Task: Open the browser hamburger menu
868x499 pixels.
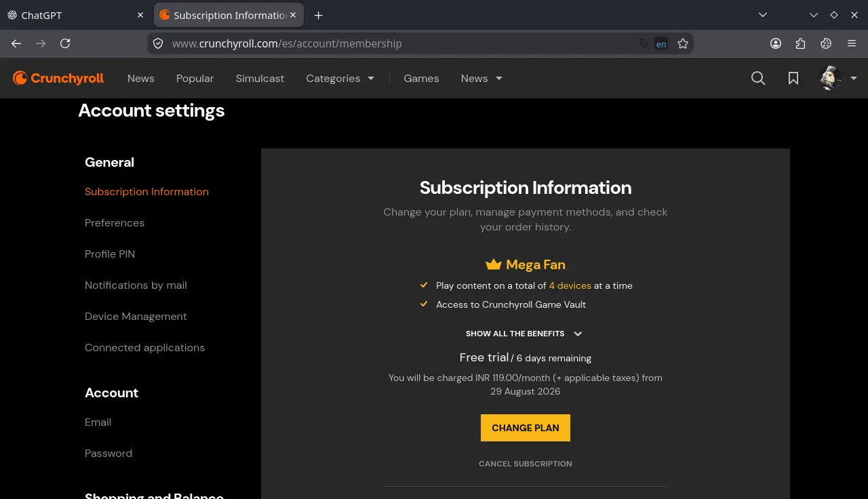Action: click(852, 43)
